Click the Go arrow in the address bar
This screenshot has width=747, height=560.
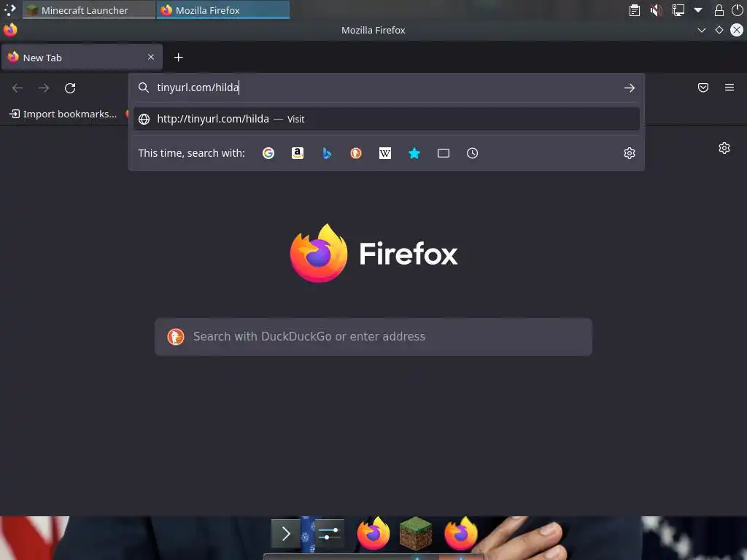coord(630,87)
